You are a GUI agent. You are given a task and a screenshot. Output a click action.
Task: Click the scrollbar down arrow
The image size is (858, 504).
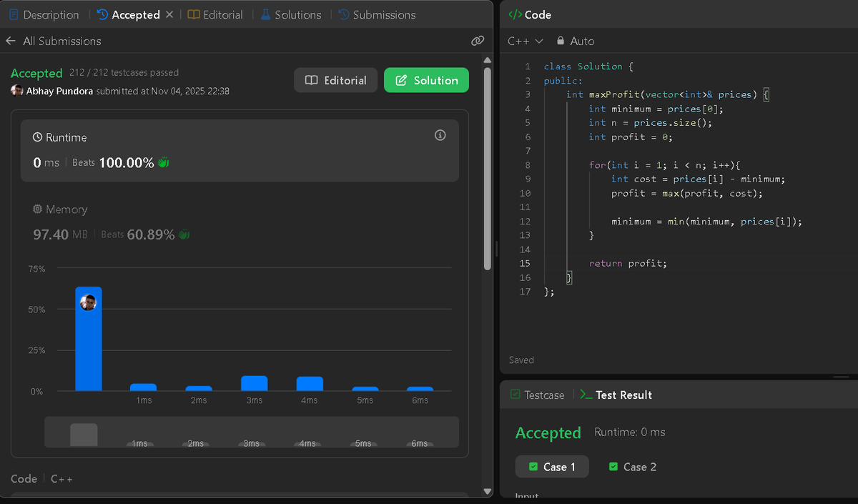click(x=488, y=491)
